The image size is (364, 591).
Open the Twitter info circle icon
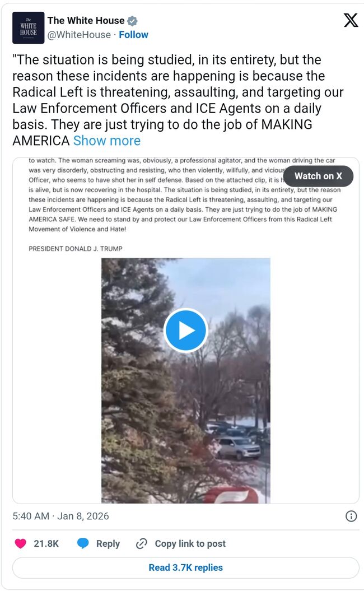[x=351, y=516]
